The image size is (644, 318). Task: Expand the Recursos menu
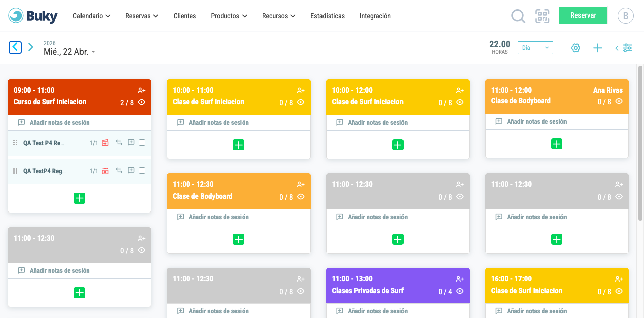pos(279,16)
